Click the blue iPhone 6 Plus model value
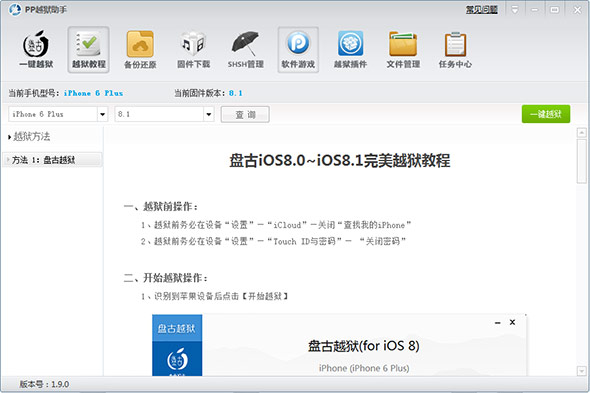 [x=93, y=93]
